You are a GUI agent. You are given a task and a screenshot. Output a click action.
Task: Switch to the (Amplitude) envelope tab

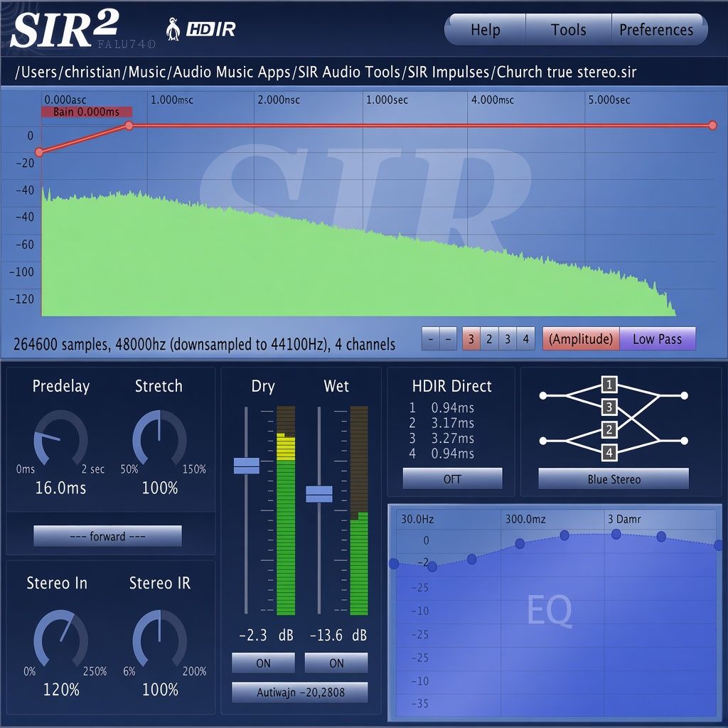coord(581,339)
